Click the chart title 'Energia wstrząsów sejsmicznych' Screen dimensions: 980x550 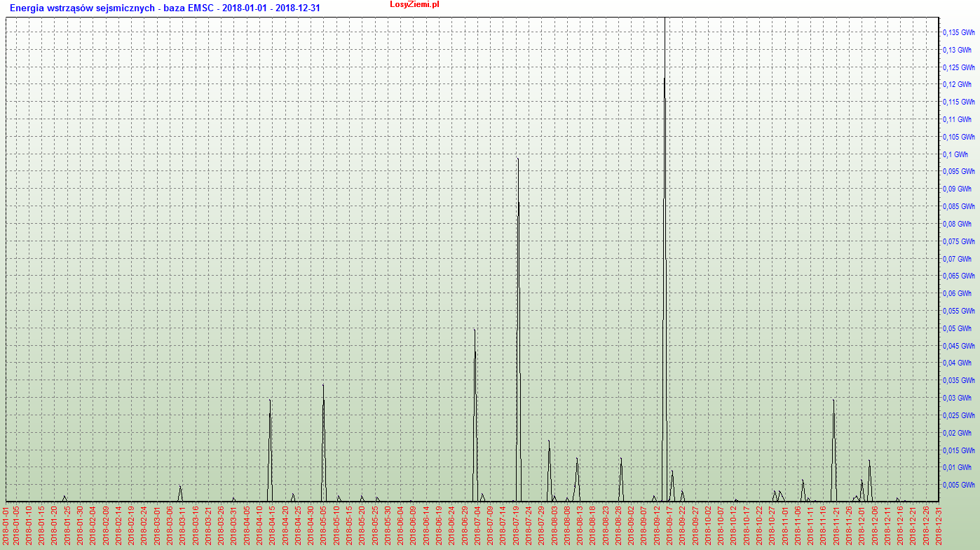coord(82,8)
